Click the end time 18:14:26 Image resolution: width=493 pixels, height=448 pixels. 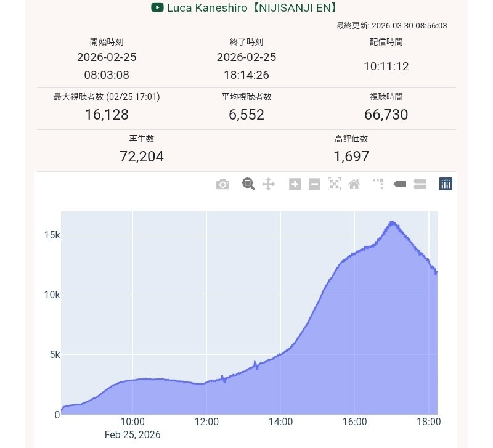(x=246, y=75)
